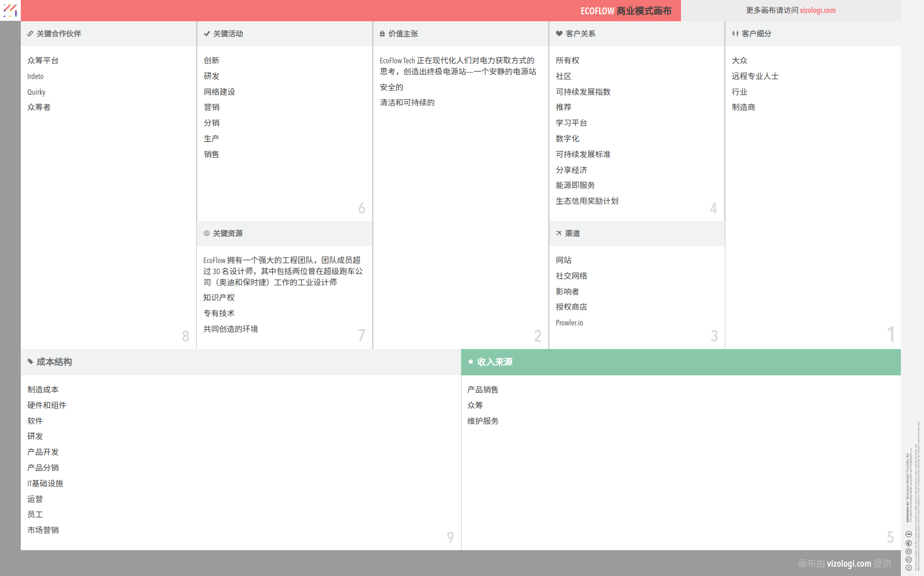
Task: Click the 远程专业人士 customer segment
Action: tap(755, 76)
